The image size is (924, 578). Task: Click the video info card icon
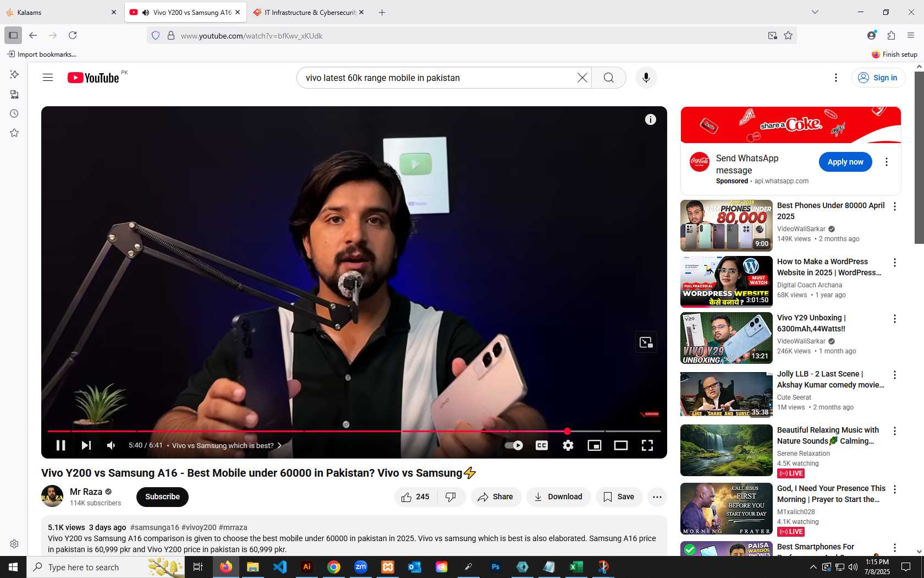point(651,119)
